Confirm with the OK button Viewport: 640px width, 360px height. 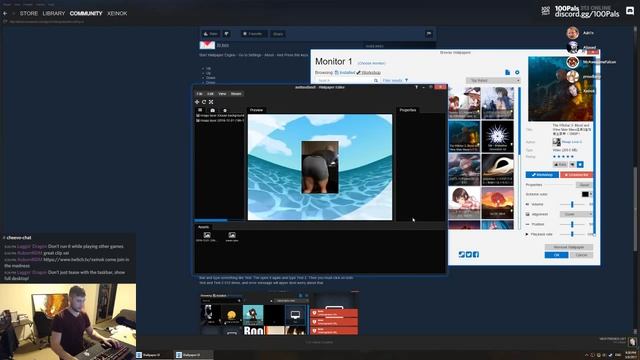[x=556, y=255]
